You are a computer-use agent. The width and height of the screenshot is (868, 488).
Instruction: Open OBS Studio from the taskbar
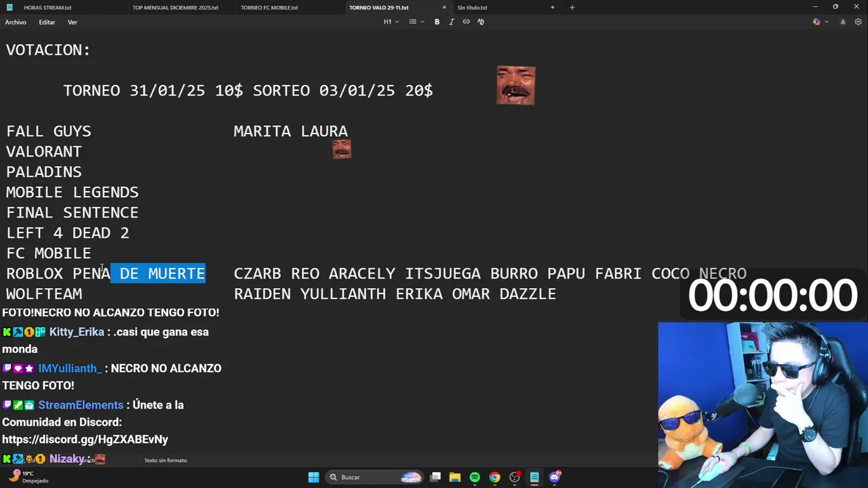(515, 477)
